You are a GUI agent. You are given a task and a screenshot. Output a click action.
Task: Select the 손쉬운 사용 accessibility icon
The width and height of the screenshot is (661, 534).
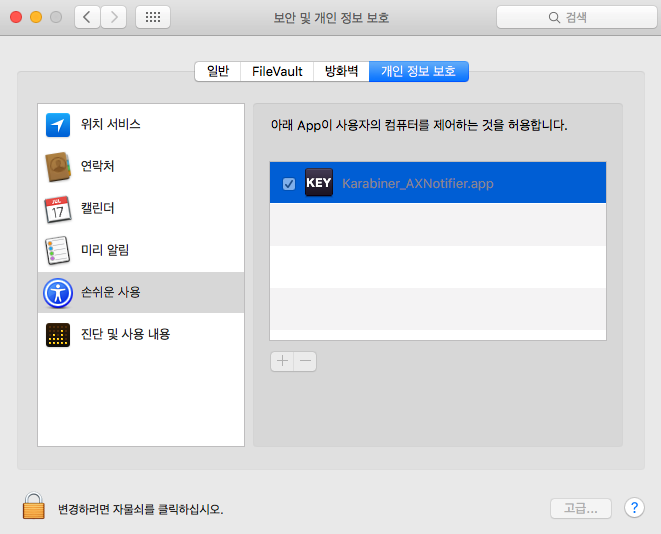point(58,292)
